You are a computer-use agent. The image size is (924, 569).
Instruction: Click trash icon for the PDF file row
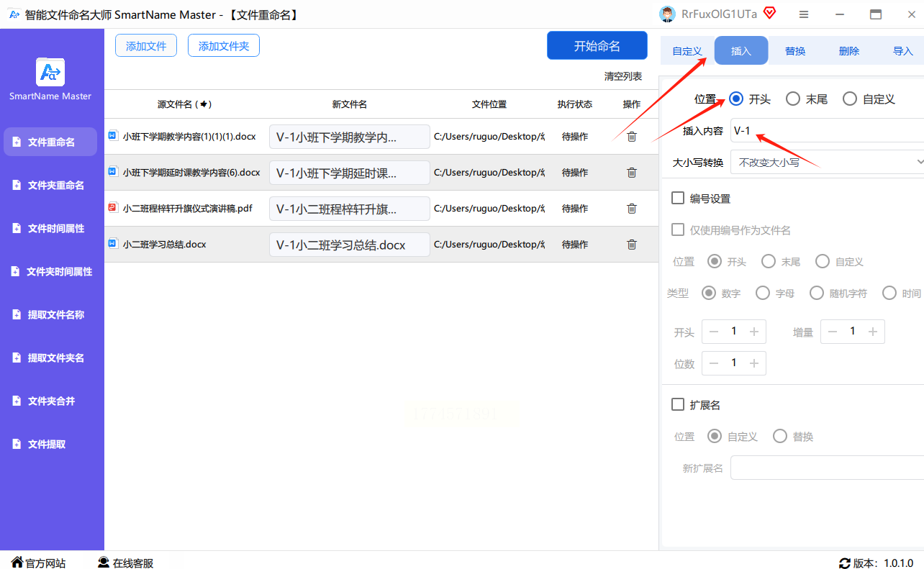pos(631,209)
